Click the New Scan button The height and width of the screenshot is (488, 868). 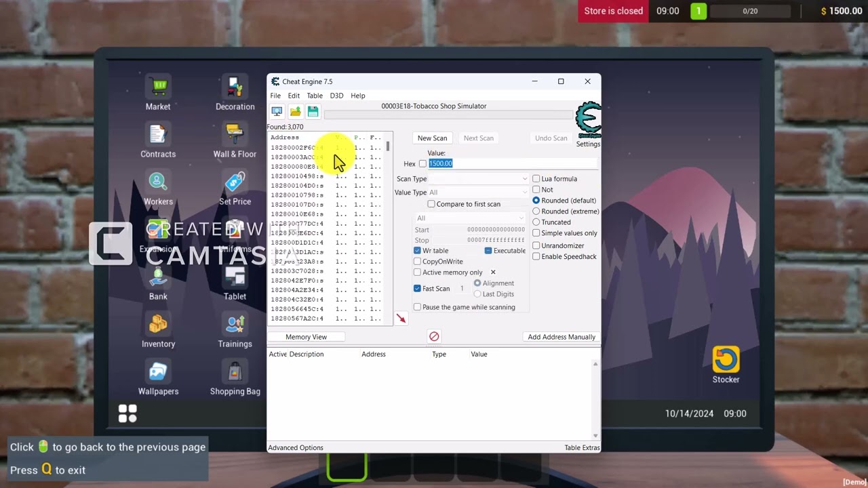[432, 138]
